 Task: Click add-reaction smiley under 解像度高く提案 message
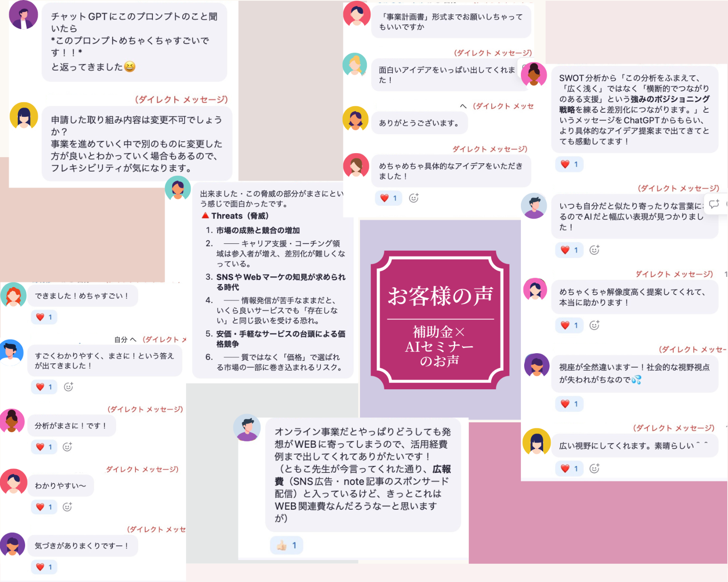click(x=594, y=325)
